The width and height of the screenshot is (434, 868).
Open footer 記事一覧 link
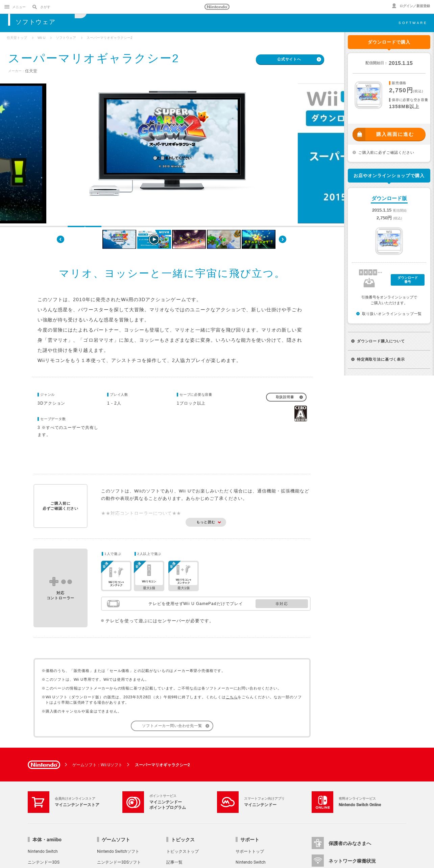click(x=174, y=862)
